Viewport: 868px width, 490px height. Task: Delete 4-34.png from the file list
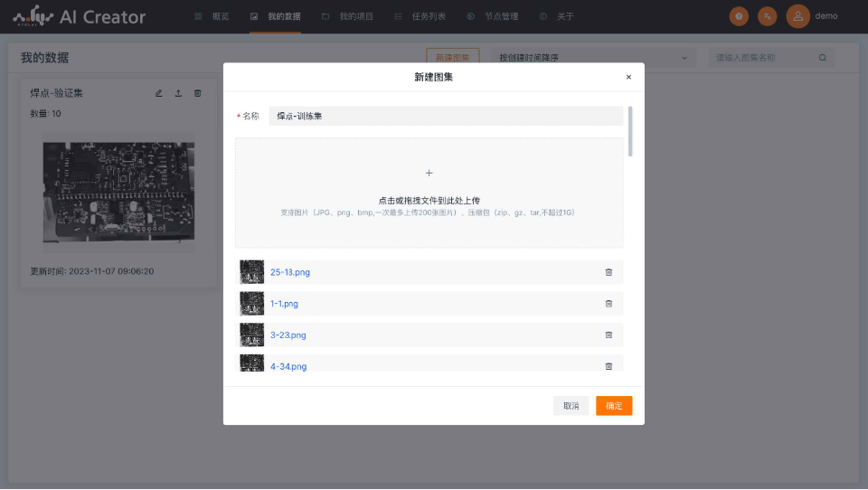click(x=609, y=366)
